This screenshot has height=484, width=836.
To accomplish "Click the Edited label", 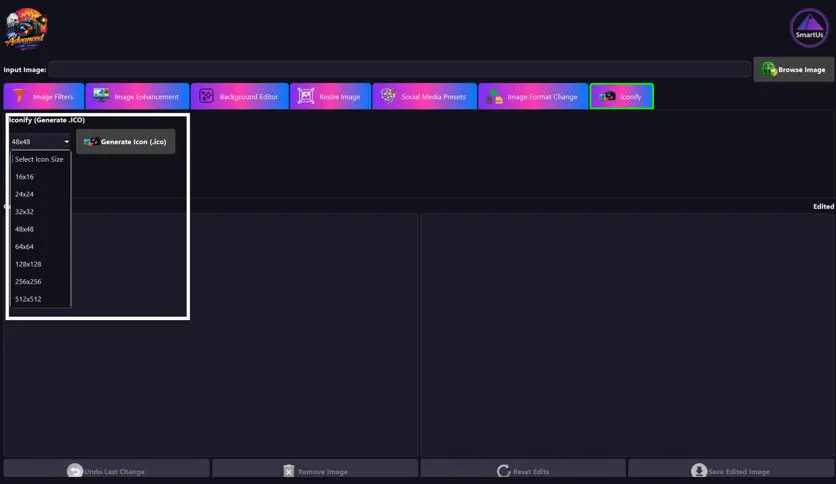I will 823,206.
